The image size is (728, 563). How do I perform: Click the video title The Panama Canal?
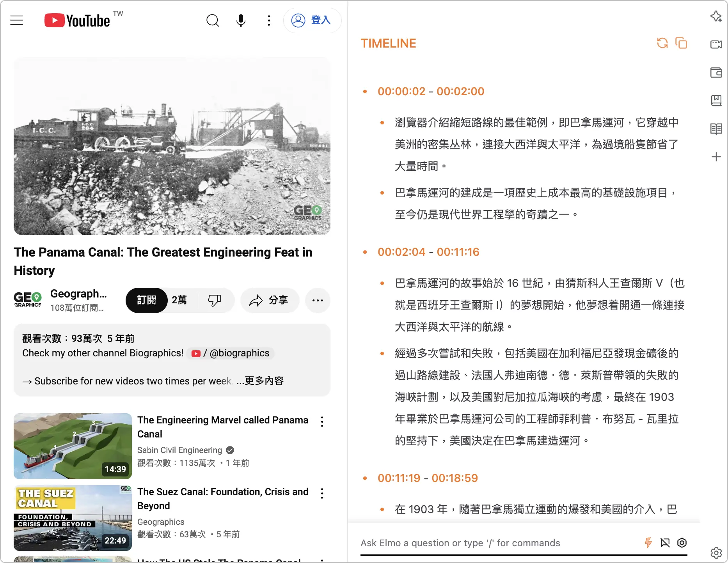[x=163, y=261]
